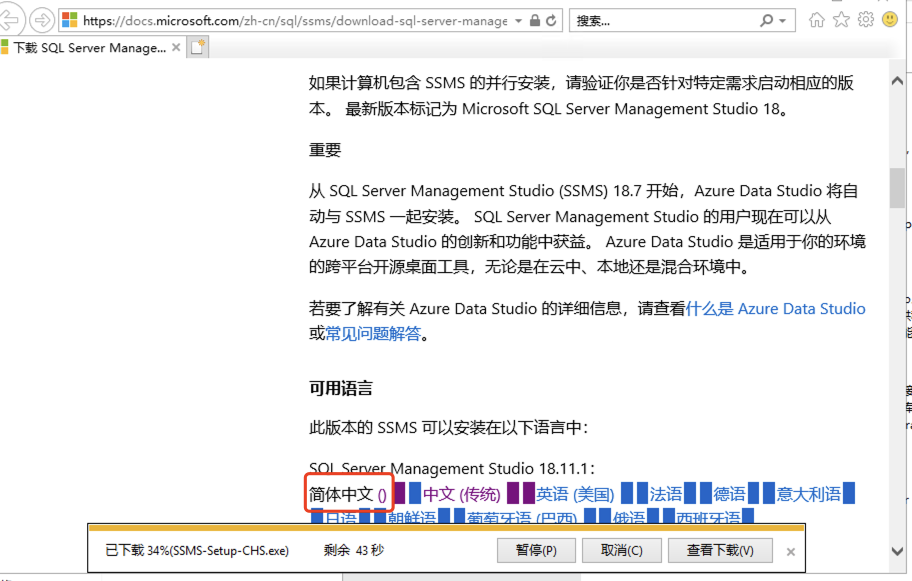
Task: Click the smiley feedback icon
Action: (x=889, y=20)
